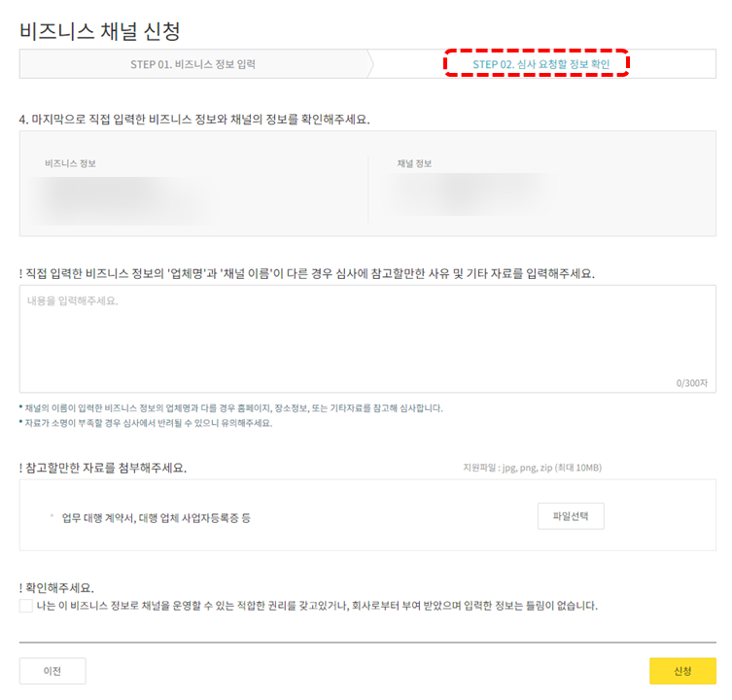This screenshot has height=700, width=732.
Task: Open file picker with 파일선택 button
Action: click(571, 516)
